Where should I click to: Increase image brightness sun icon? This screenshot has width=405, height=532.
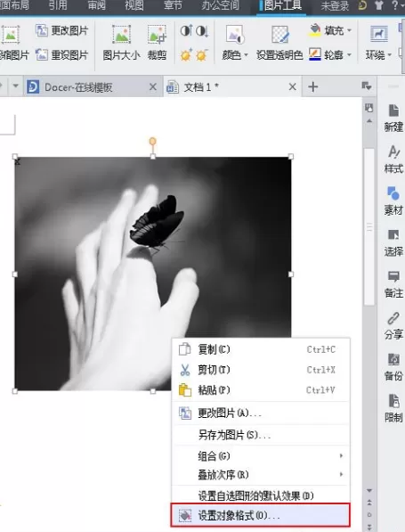click(186, 54)
